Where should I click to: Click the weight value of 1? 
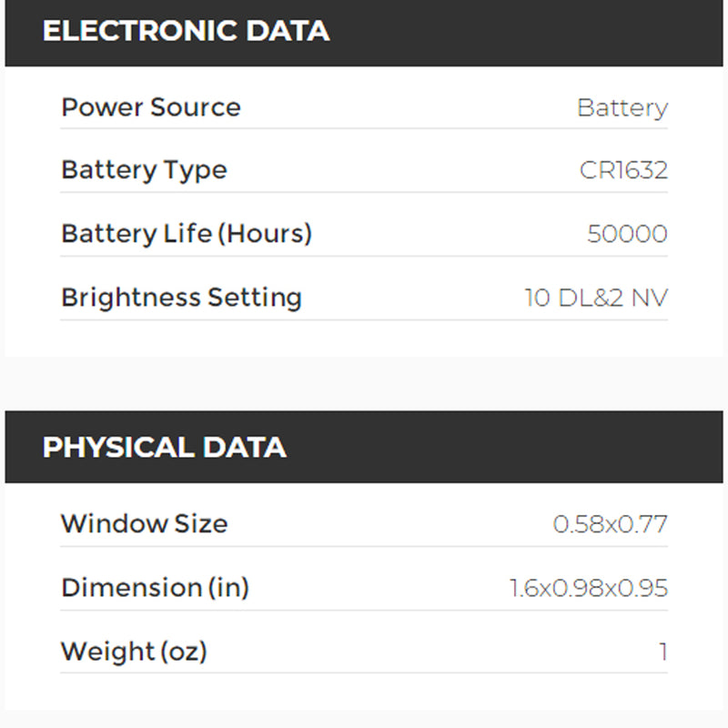[663, 652]
